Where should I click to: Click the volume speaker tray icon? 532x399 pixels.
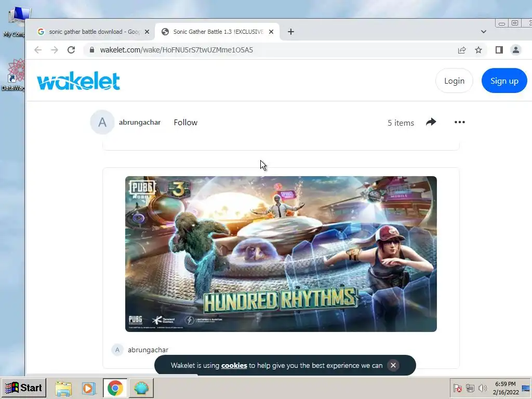(x=482, y=388)
